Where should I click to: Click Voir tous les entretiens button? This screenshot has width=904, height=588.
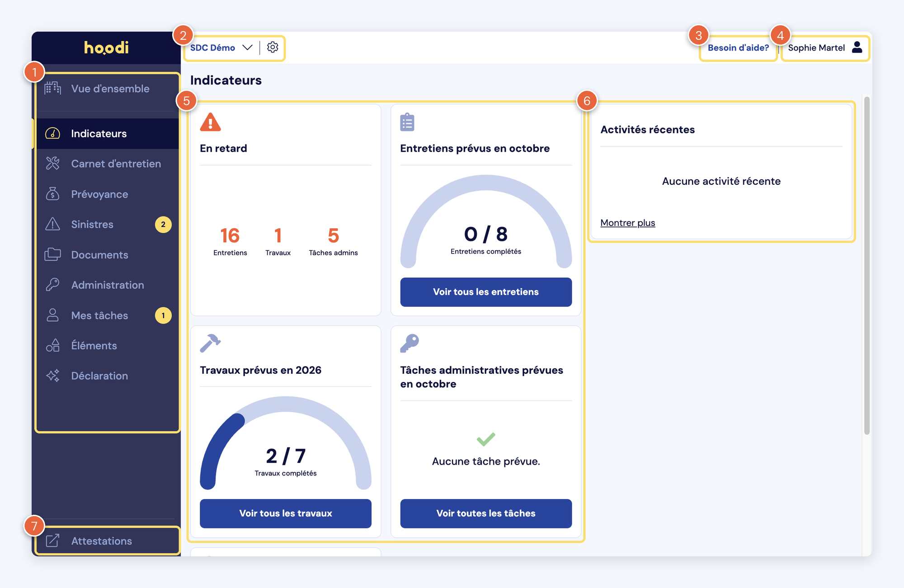[486, 292]
